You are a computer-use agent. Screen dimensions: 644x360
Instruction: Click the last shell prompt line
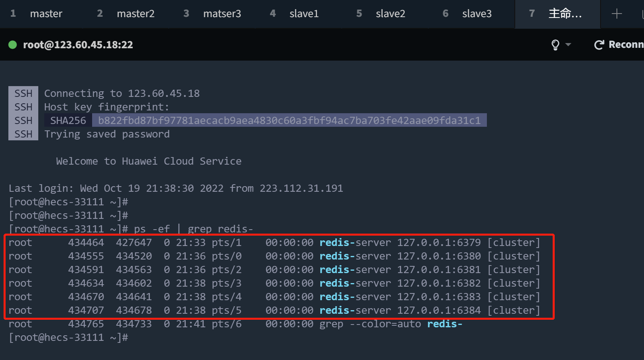pos(68,337)
